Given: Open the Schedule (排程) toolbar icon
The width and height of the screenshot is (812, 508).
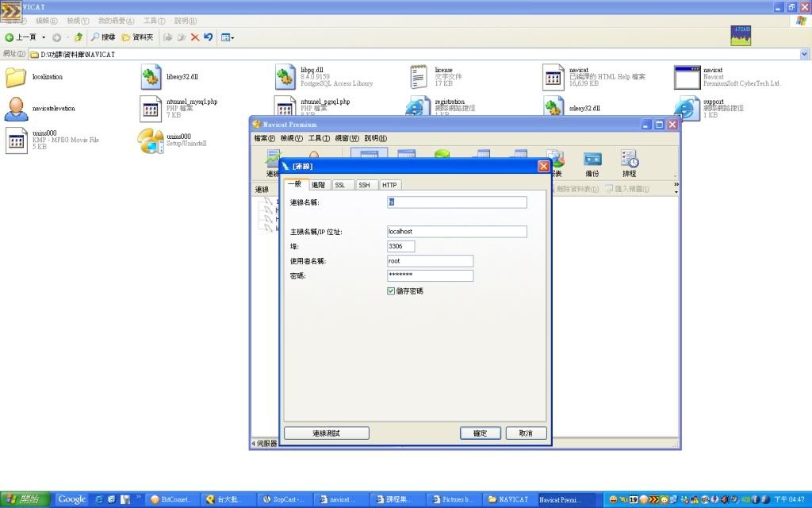Looking at the screenshot, I should point(629,163).
